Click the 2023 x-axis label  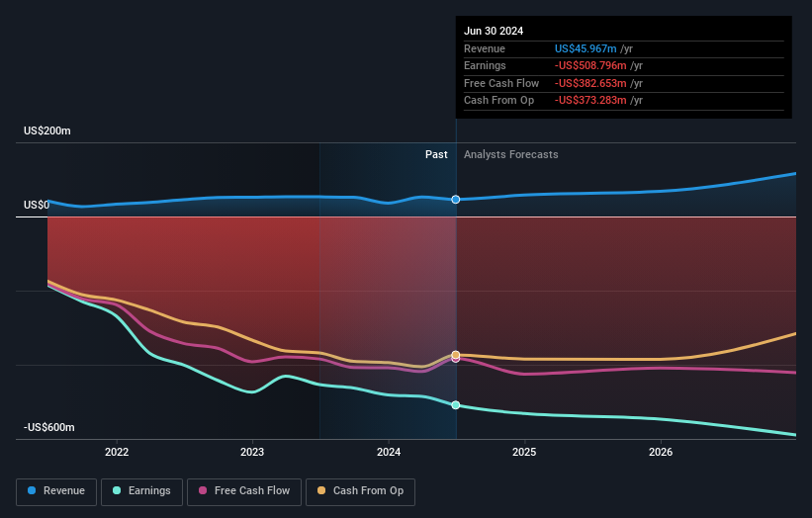252,452
